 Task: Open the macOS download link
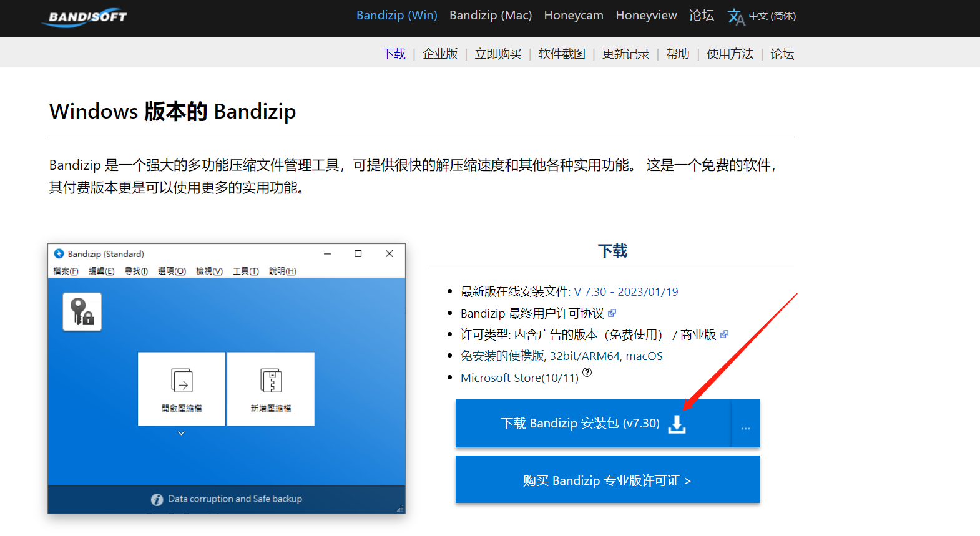click(x=644, y=356)
